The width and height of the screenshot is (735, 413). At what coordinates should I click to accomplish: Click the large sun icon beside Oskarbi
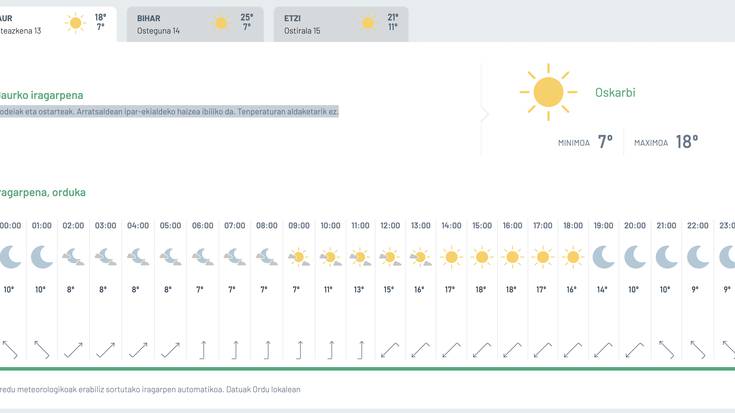[547, 93]
